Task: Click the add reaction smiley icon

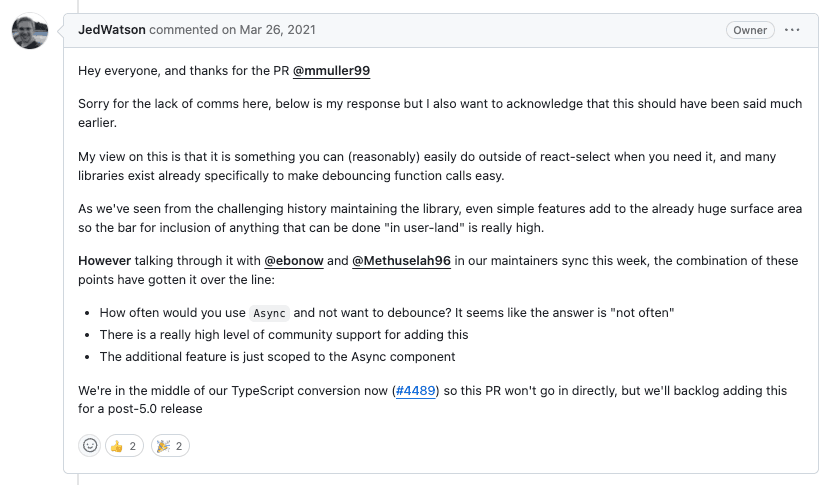Action: (89, 445)
